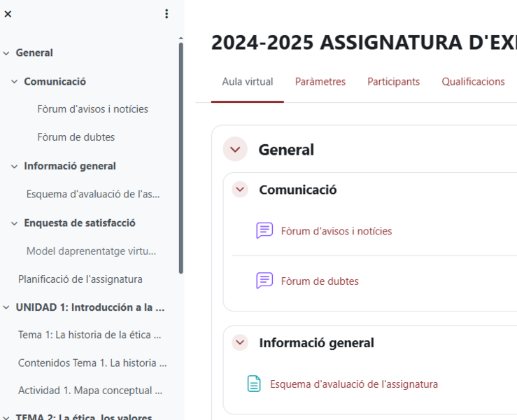Open the course index options menu
This screenshot has width=517, height=420.
click(x=167, y=14)
